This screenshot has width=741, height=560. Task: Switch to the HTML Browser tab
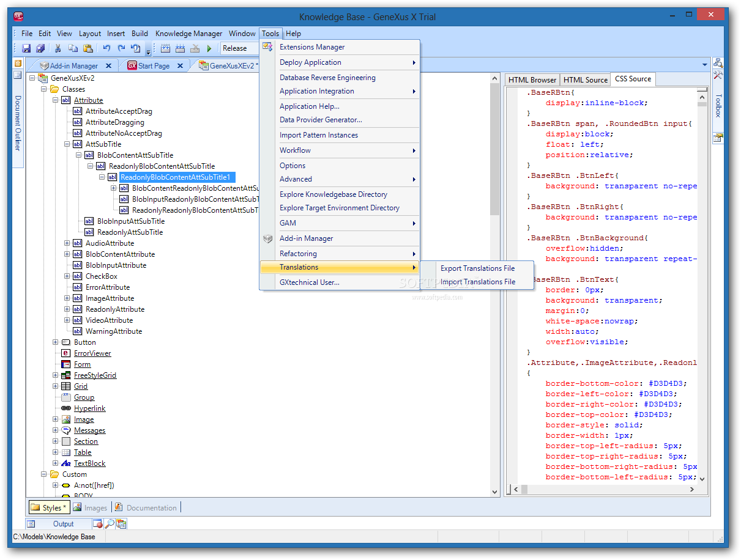532,79
